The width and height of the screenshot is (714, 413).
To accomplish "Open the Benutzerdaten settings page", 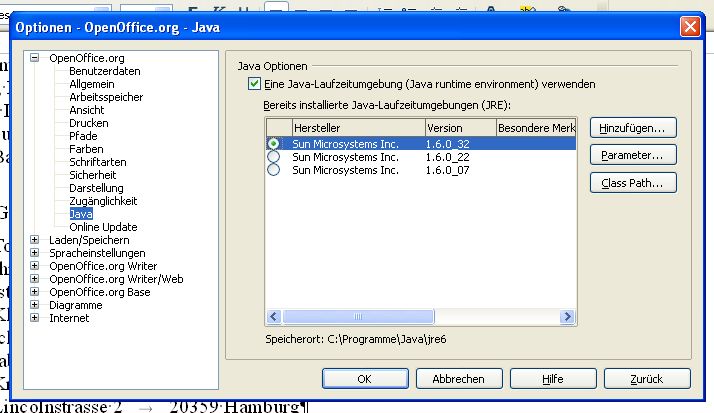I will [x=105, y=71].
